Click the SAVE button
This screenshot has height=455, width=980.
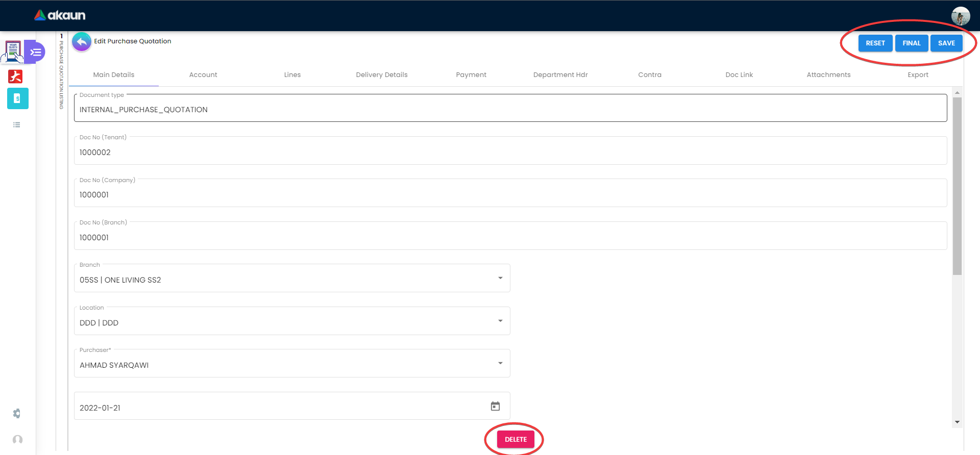(946, 43)
